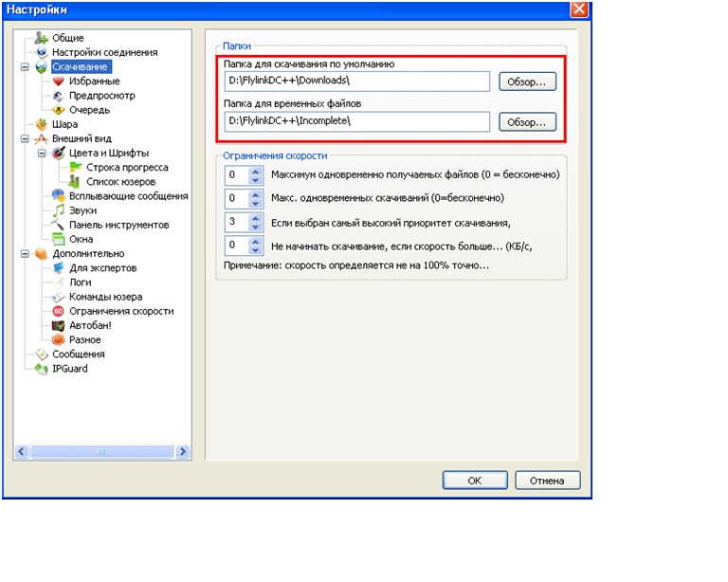The width and height of the screenshot is (728, 582).
Task: Browse for temporary files folder
Action: pyautogui.click(x=527, y=122)
